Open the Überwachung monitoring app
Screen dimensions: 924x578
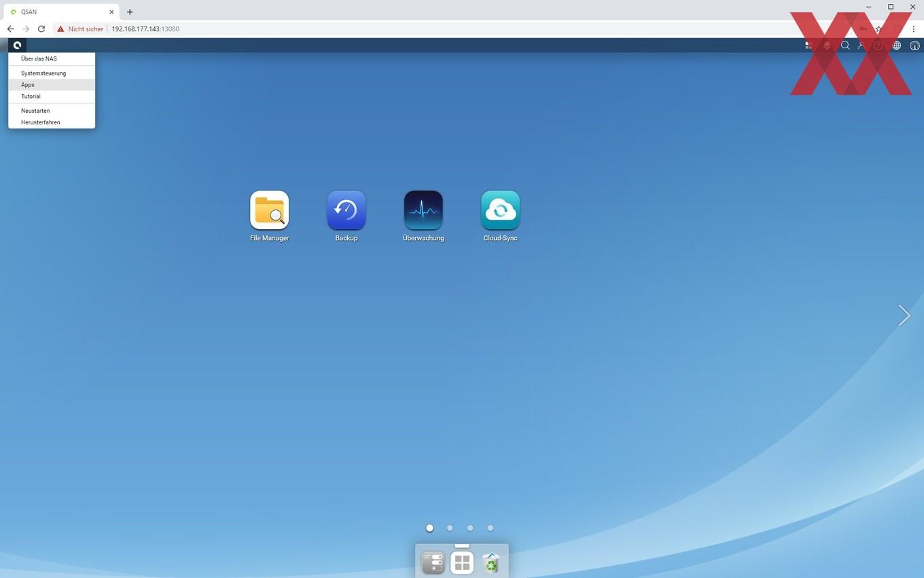(423, 210)
